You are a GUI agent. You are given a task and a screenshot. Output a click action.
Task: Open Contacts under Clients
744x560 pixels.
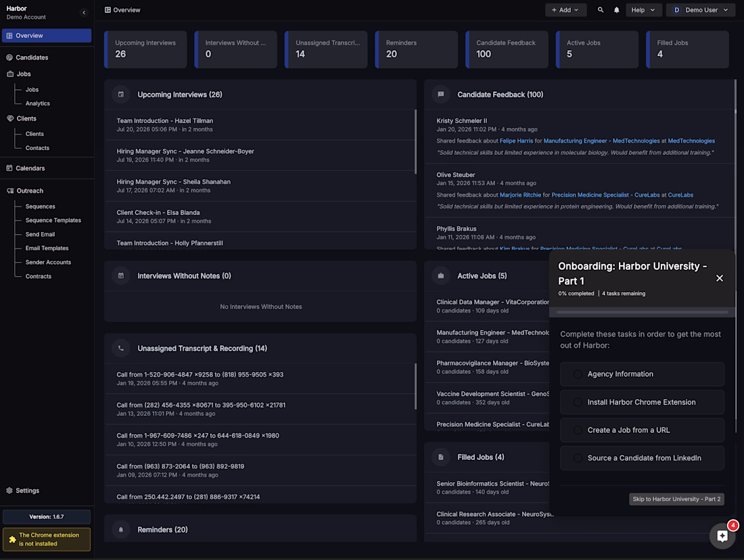click(37, 148)
